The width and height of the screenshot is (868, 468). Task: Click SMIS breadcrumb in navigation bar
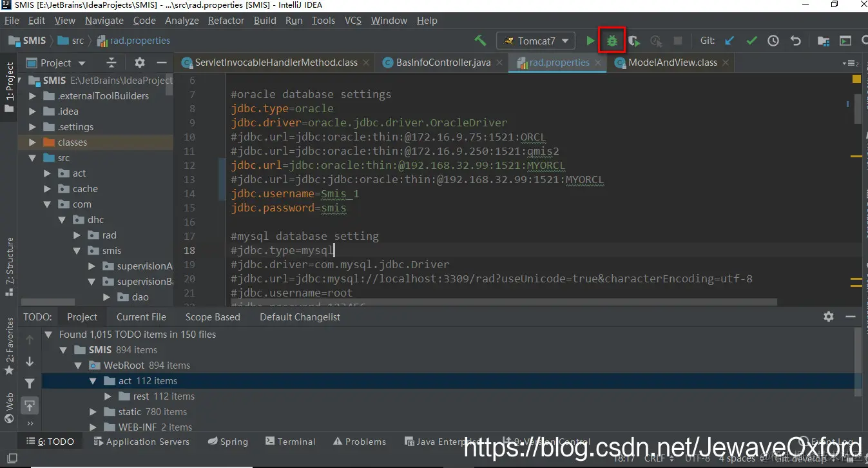point(26,41)
